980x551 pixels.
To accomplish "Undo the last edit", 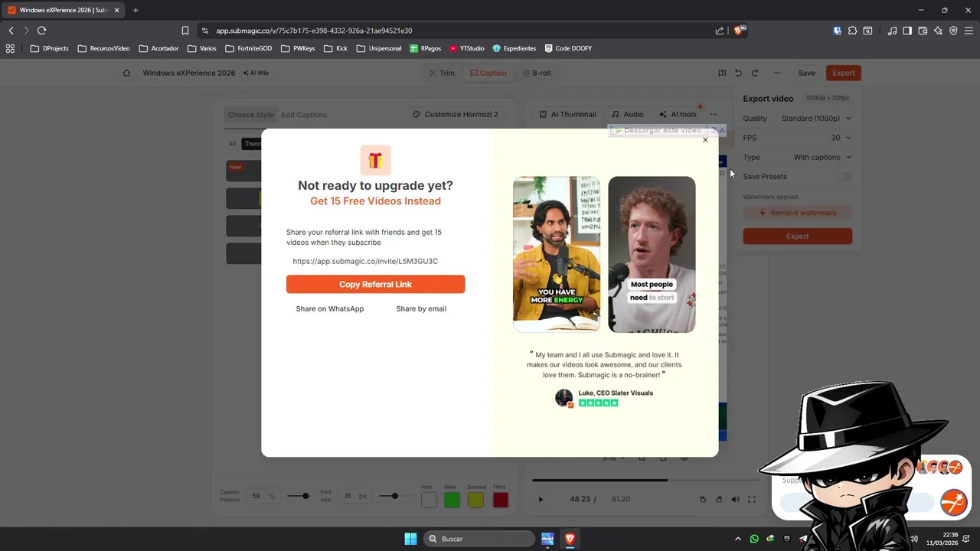I will point(738,73).
